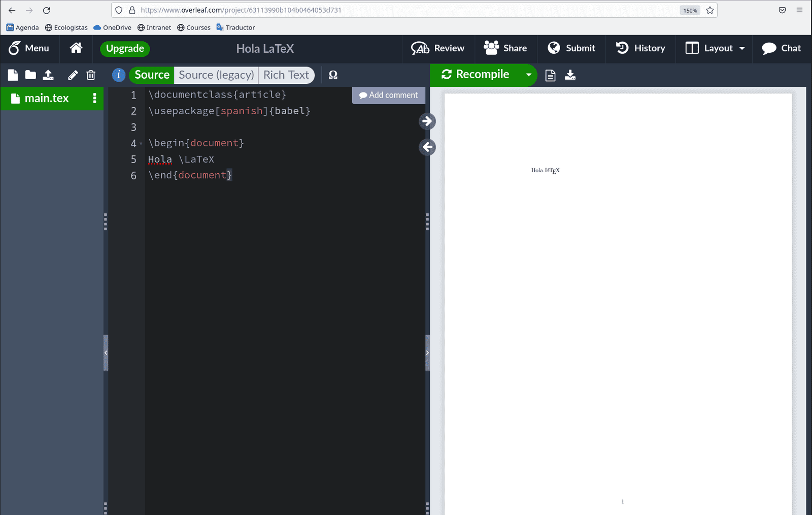Screen dimensions: 812x515
Task: Insert symbol using the Omega icon
Action: tap(333, 75)
